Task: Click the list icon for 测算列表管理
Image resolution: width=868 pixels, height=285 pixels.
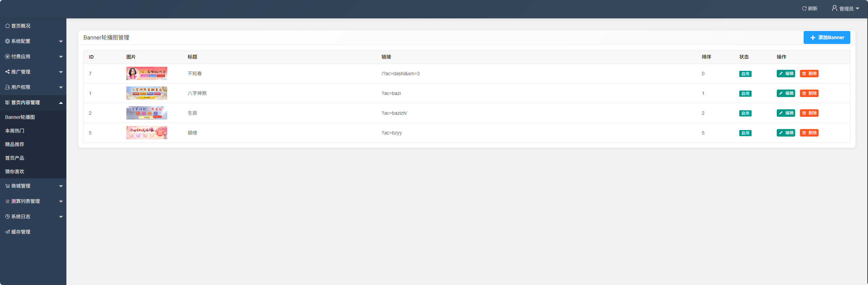Action: click(7, 201)
